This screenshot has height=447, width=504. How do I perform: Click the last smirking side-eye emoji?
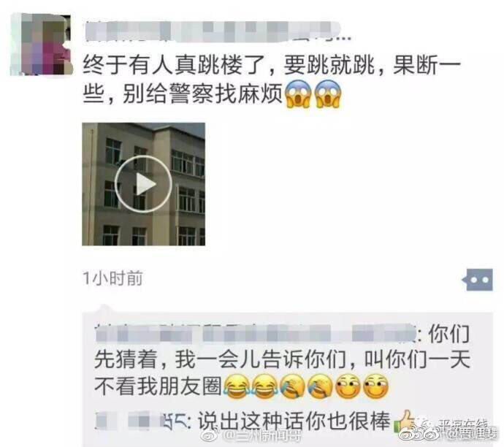(x=375, y=386)
